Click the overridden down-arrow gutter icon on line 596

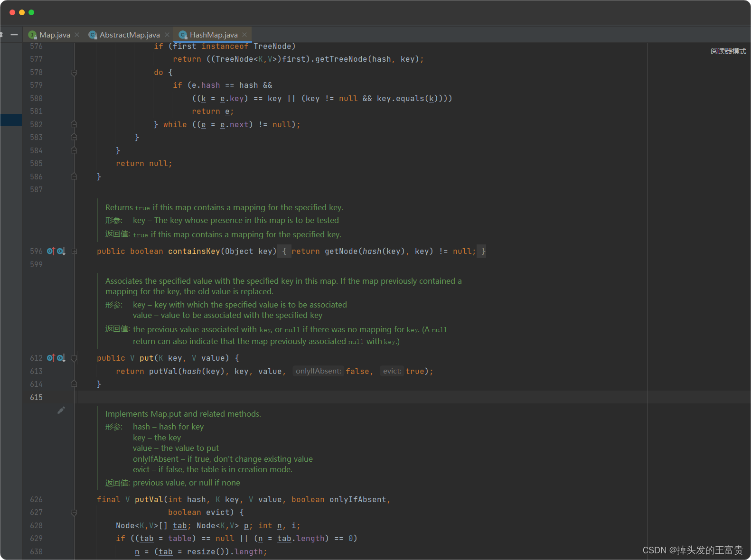pos(61,251)
